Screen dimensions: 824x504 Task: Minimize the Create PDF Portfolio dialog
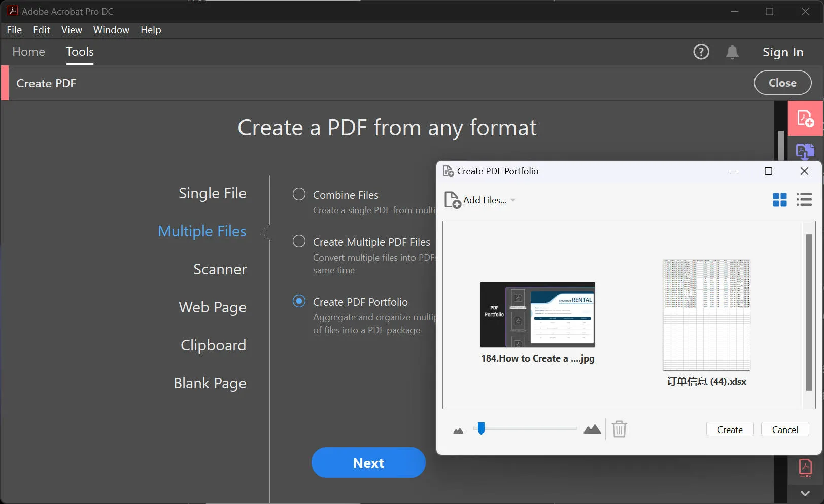(733, 171)
